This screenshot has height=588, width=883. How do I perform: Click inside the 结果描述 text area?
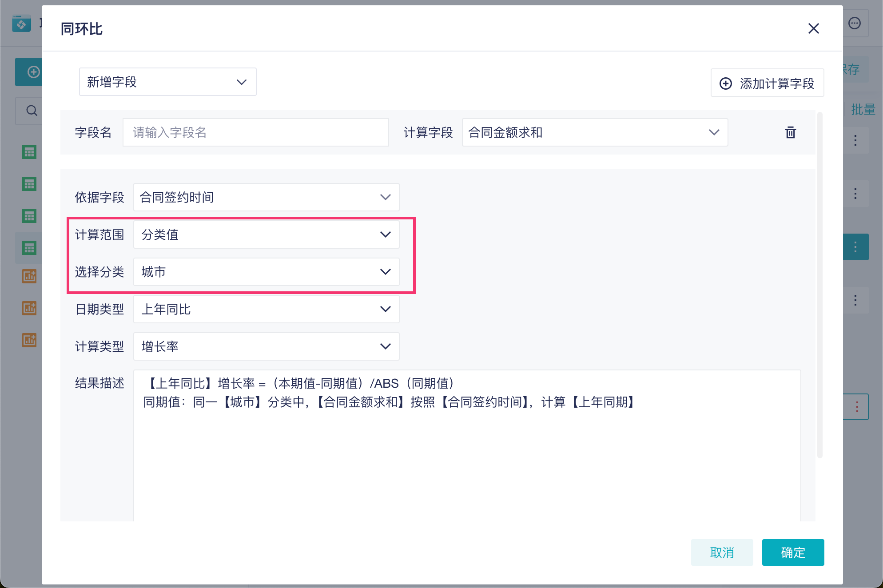coord(467,445)
